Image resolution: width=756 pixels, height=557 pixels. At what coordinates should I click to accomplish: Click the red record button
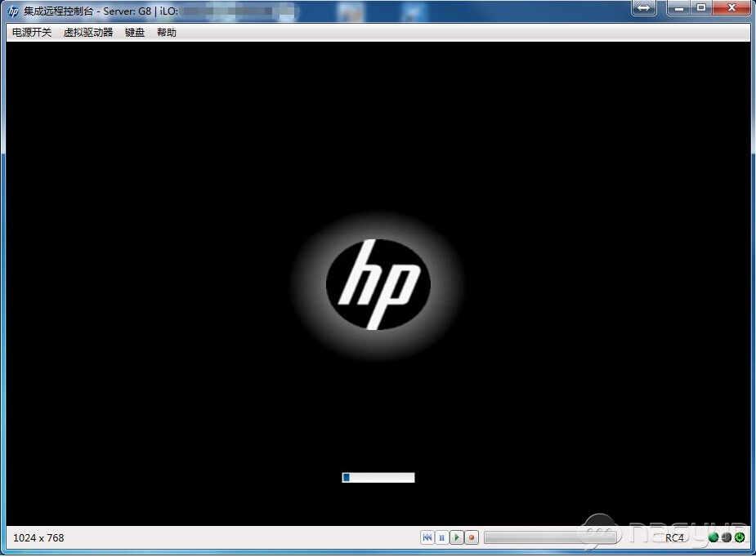472,537
